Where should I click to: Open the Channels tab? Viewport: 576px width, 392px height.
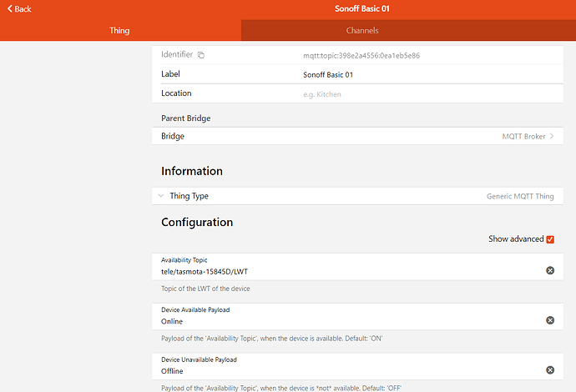(x=362, y=31)
